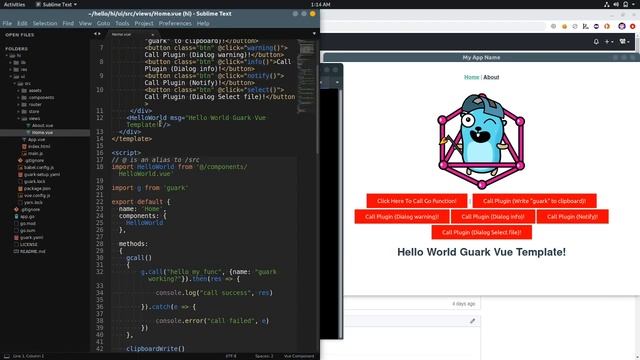The image size is (640, 360).
Task: Collapse the ui folder
Action: point(11,76)
